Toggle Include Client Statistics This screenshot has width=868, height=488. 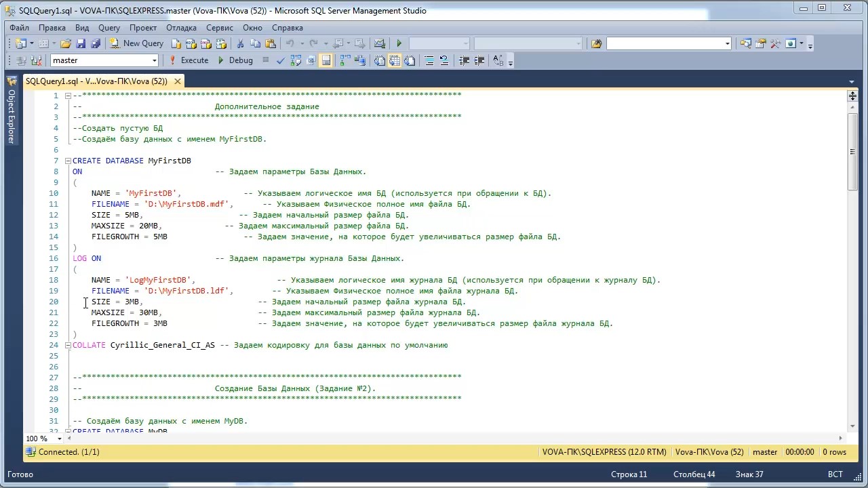coord(359,60)
